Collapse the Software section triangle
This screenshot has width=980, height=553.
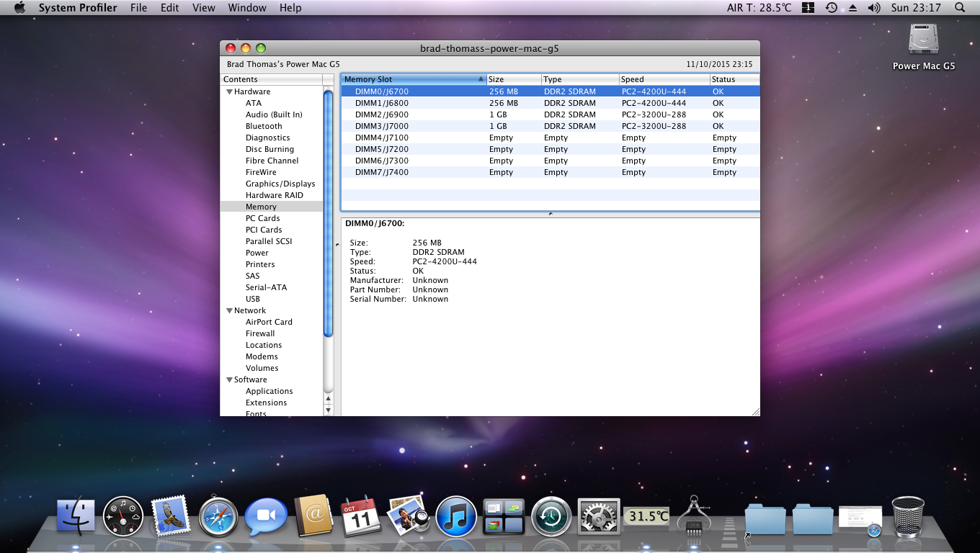coord(229,380)
